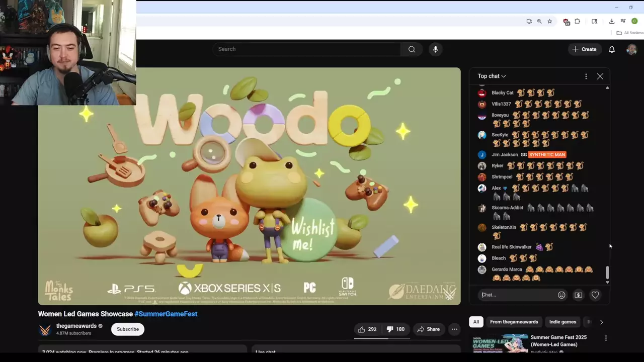
Task: Open the notifications bell
Action: coord(612,49)
